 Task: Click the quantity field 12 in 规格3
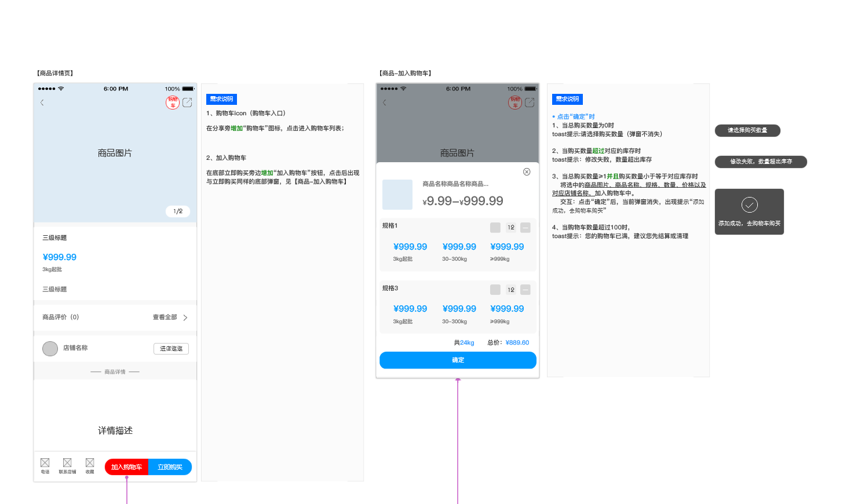510,290
